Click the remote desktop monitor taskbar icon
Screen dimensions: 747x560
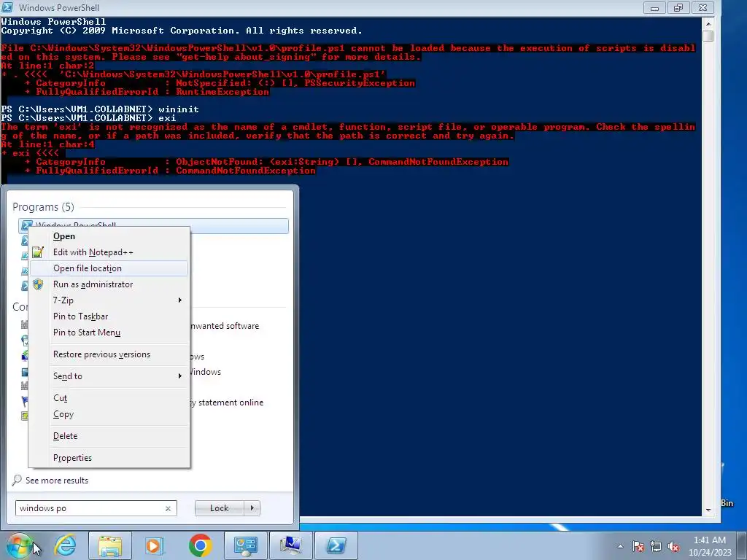click(291, 545)
